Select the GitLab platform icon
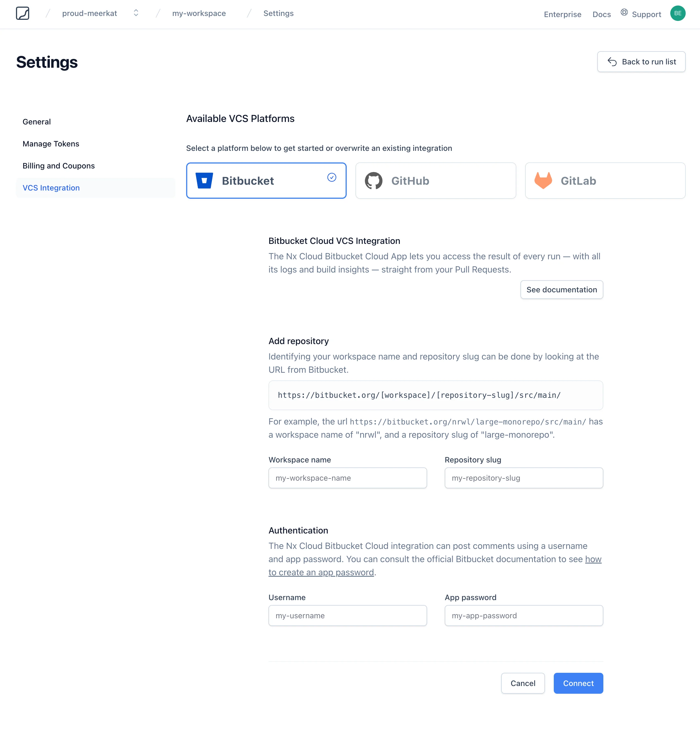 544,181
